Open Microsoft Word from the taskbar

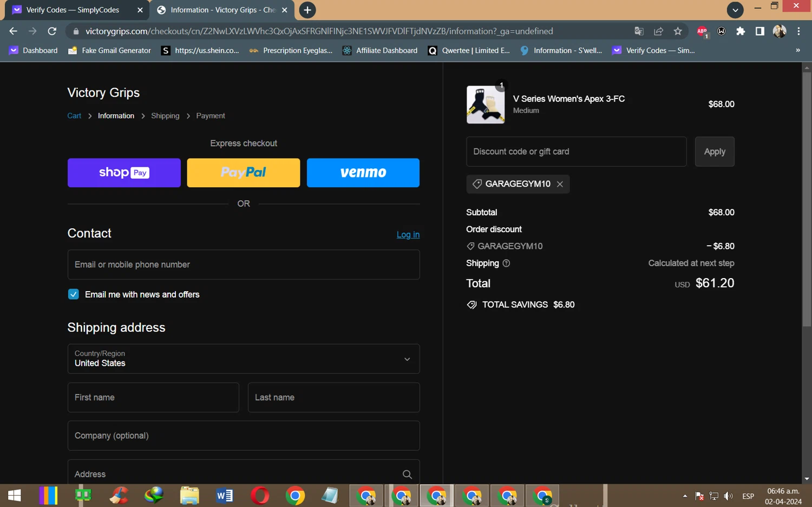pos(225,495)
